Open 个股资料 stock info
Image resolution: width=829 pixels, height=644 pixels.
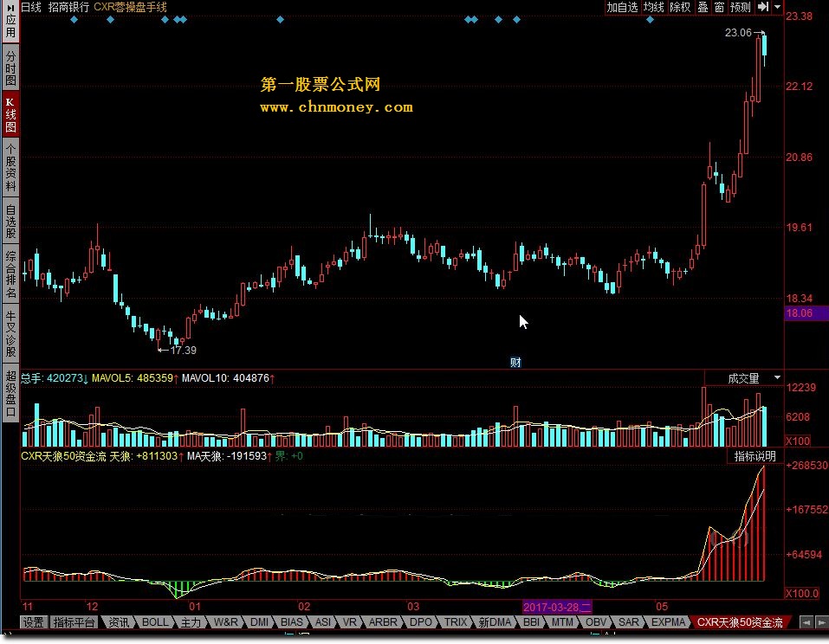[10, 167]
